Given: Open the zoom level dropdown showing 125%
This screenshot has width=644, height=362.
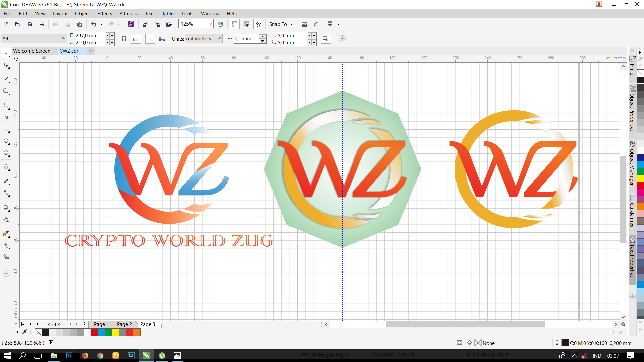Looking at the screenshot, I should 210,24.
